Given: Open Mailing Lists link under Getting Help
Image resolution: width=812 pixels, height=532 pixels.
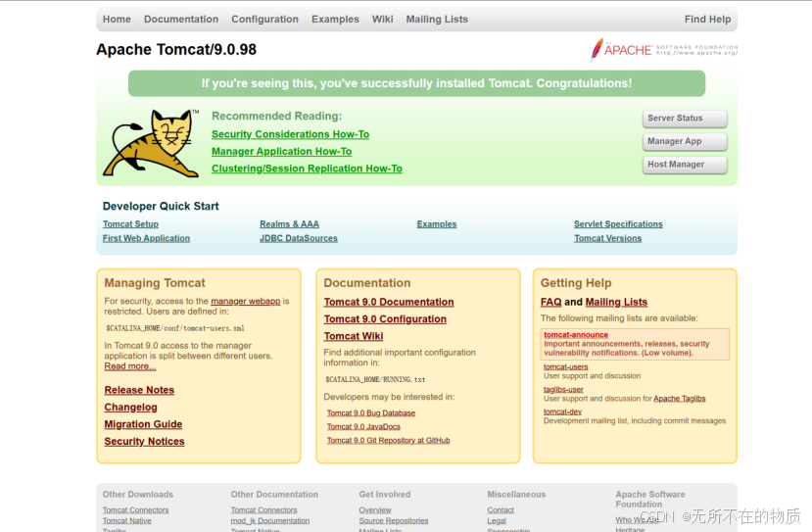Looking at the screenshot, I should tap(616, 302).
